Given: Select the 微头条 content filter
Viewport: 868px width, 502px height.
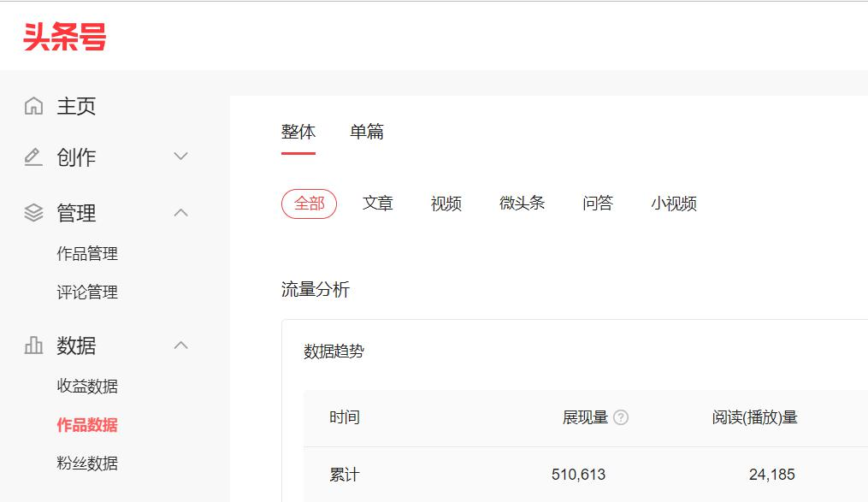Looking at the screenshot, I should [x=522, y=204].
